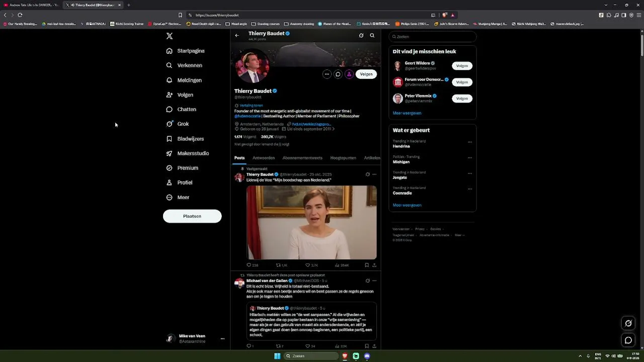Switch to the Andrew Tate YouTube browser tab

31,5
